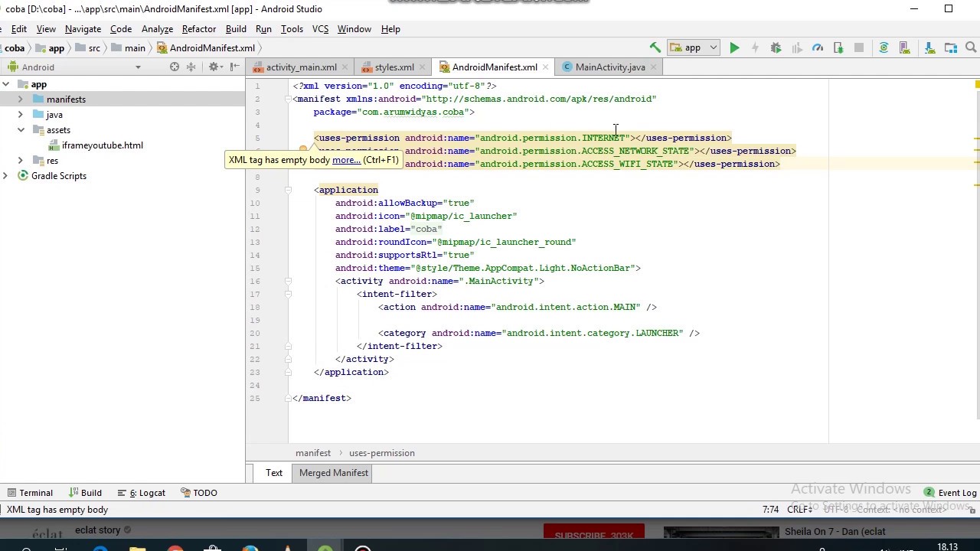Click Scroll from Source target icon
The width and height of the screenshot is (980, 551).
tap(175, 67)
